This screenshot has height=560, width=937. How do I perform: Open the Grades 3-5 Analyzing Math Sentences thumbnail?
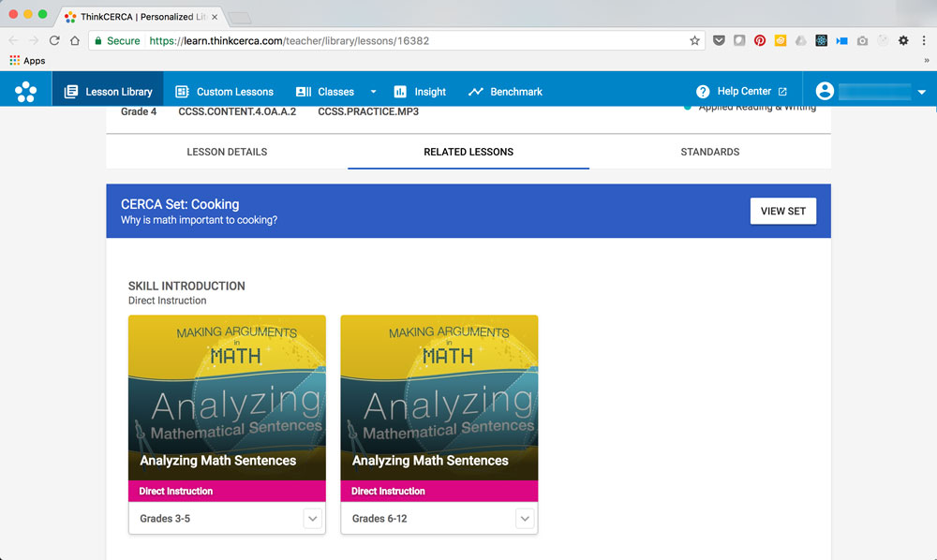[227, 398]
